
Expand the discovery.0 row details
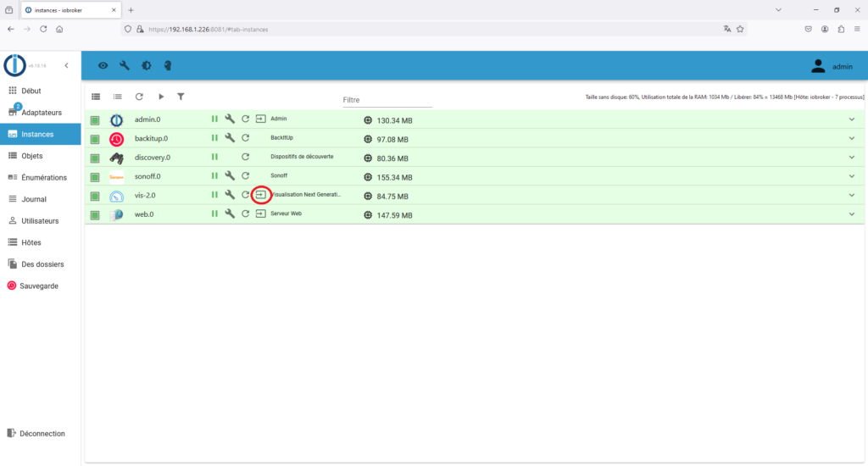coord(852,158)
